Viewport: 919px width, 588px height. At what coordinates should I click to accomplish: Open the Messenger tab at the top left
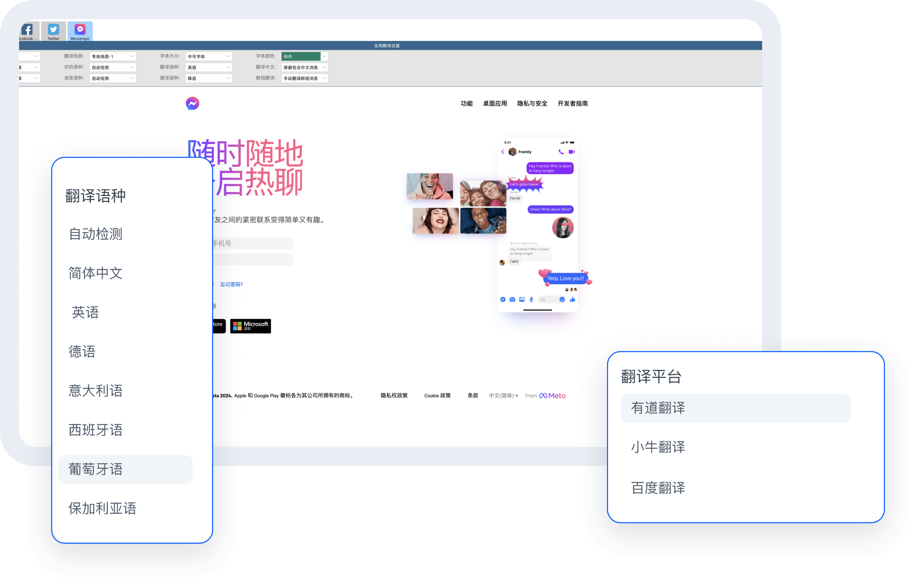coord(80,30)
